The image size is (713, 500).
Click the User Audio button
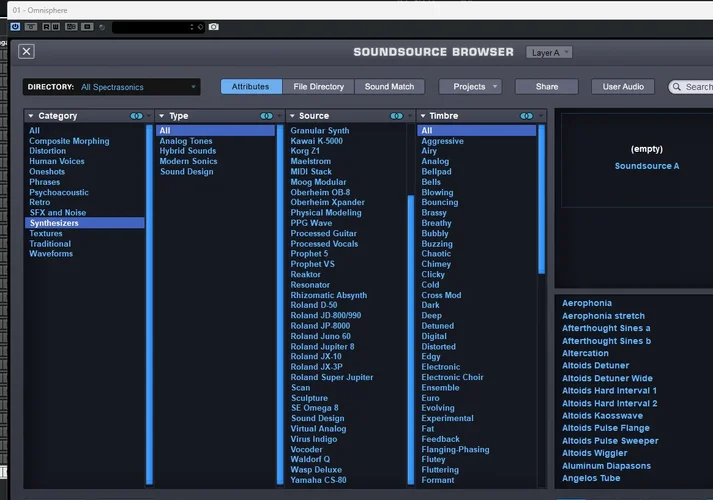622,87
